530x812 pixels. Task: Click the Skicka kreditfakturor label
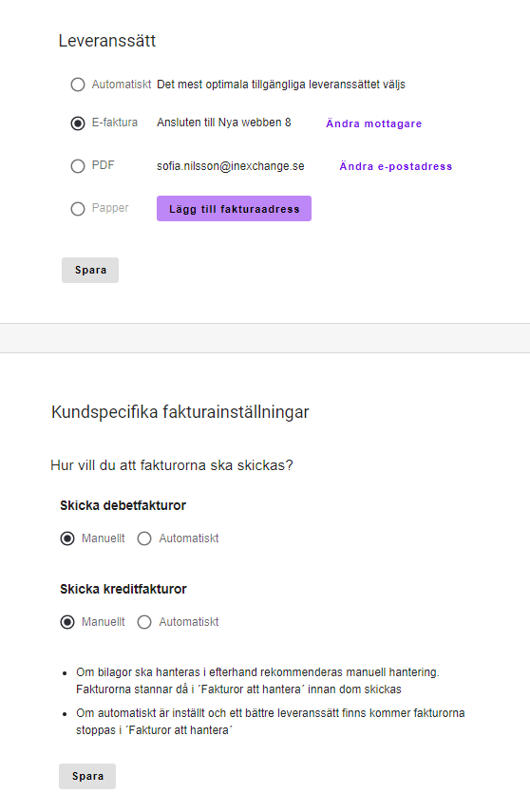point(123,589)
